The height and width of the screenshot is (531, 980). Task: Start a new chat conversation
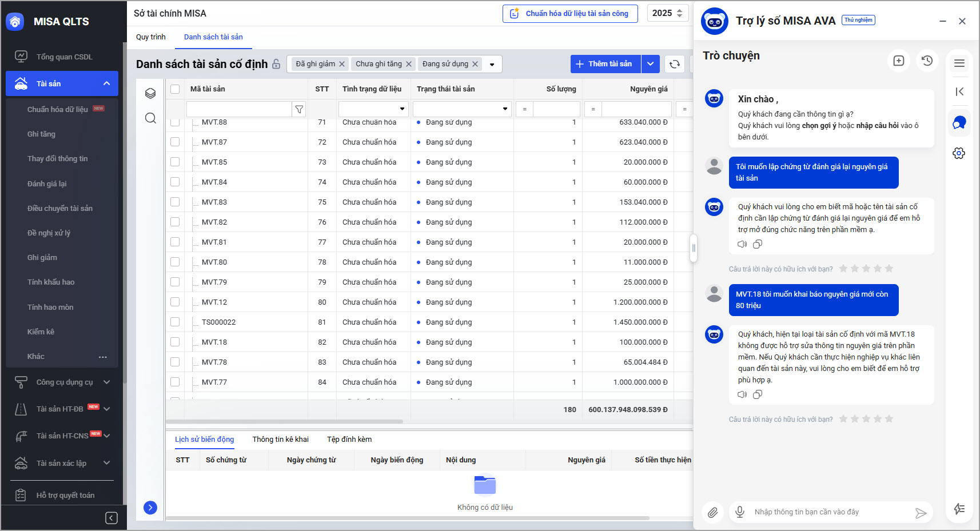pos(899,61)
